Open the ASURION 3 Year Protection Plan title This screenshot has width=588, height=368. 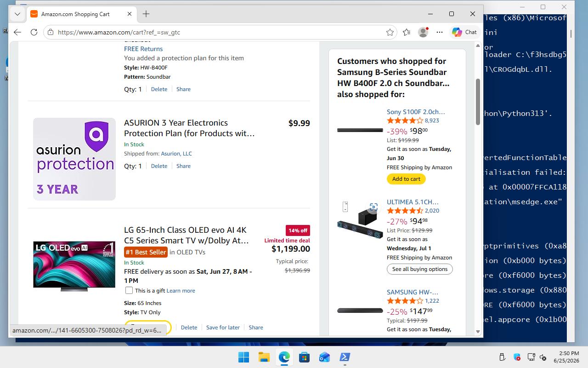pyautogui.click(x=189, y=128)
